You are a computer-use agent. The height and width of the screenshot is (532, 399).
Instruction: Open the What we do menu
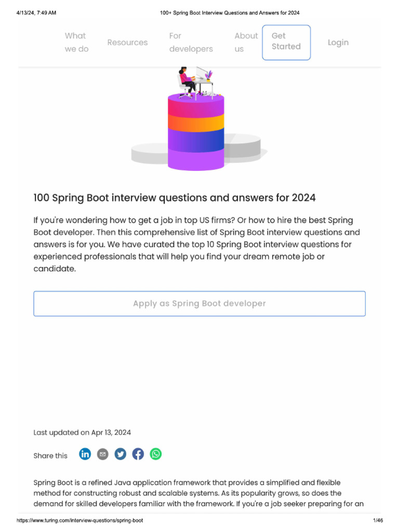coord(77,43)
